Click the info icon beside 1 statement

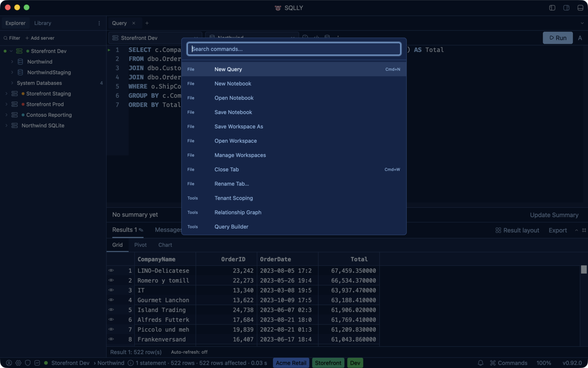131,363
